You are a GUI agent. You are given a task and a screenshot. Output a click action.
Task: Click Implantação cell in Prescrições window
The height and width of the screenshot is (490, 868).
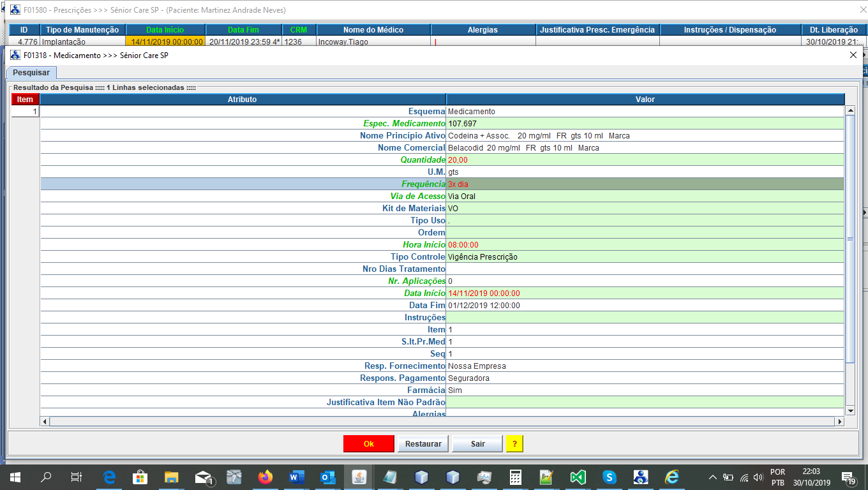pos(82,41)
